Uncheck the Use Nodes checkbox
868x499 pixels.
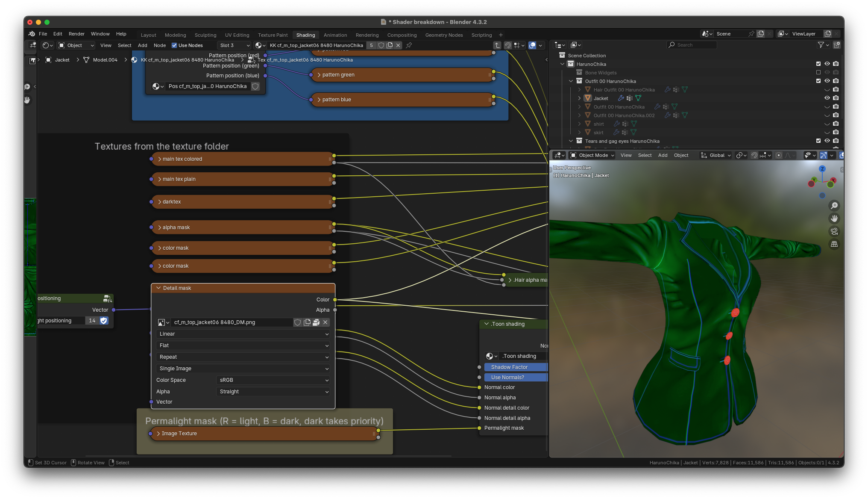pos(174,45)
